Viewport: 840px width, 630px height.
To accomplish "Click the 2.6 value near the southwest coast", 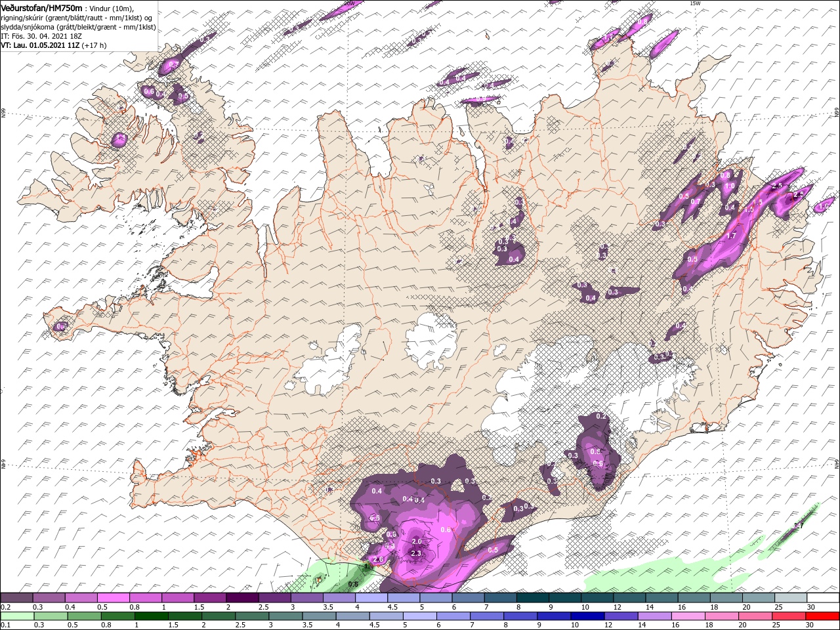I will 378,560.
